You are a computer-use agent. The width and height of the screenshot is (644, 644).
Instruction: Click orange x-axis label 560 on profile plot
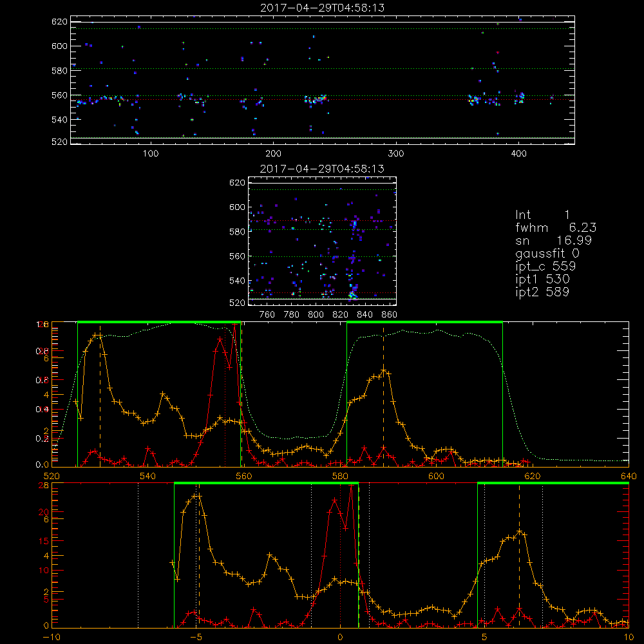coord(243,476)
